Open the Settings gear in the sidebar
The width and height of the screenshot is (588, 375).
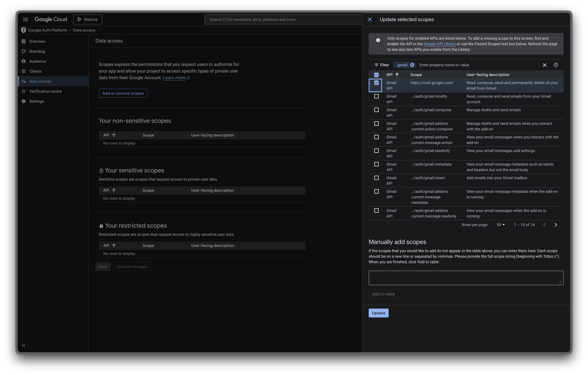(23, 101)
